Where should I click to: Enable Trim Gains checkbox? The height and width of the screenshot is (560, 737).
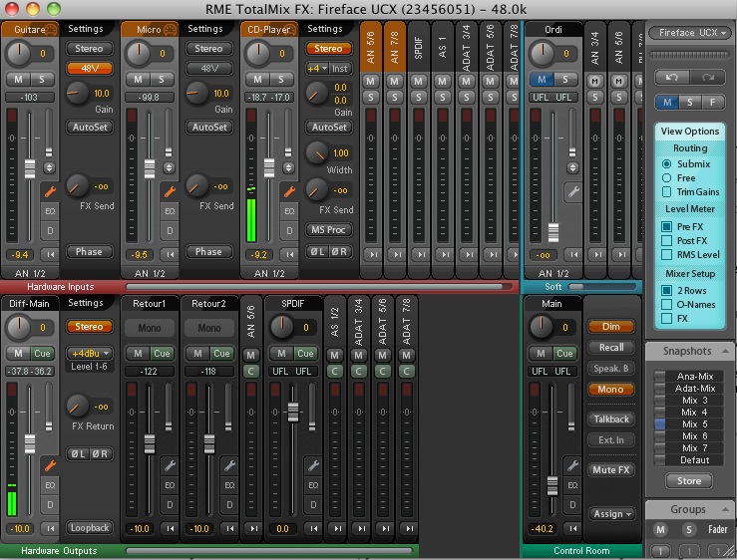click(666, 191)
